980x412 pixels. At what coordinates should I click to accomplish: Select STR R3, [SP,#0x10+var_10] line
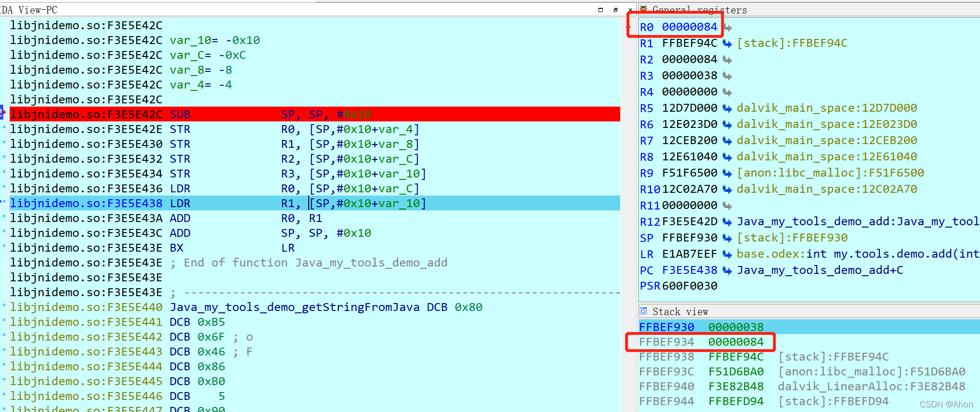[315, 174]
